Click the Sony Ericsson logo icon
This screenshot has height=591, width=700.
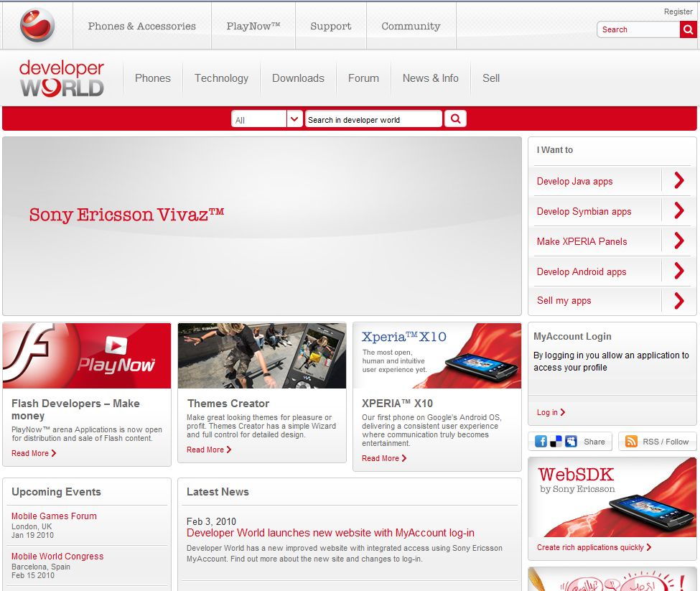tap(37, 26)
